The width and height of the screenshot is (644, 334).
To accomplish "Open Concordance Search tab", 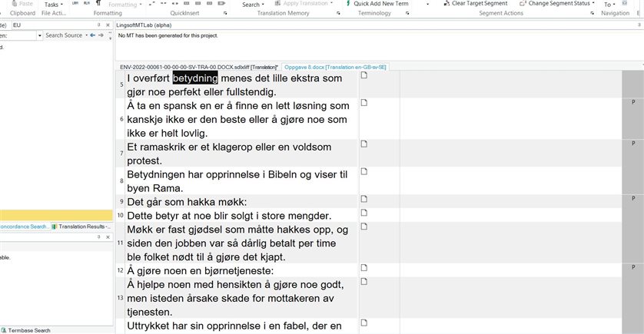I will point(25,227).
